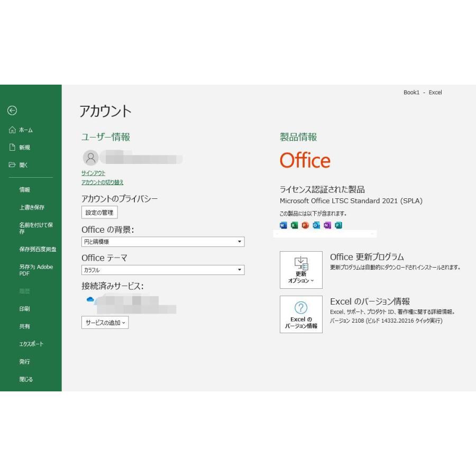Open the Office テーマ dropdown

(163, 270)
